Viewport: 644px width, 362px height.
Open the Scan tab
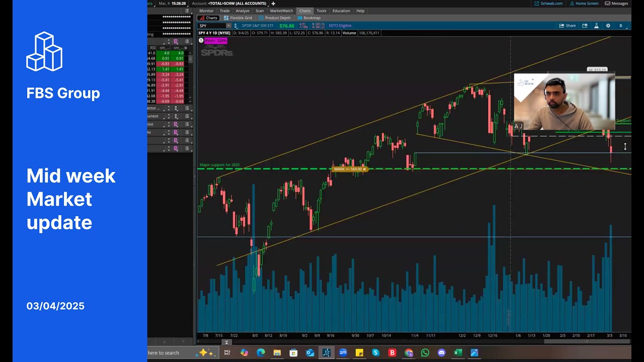pyautogui.click(x=260, y=11)
